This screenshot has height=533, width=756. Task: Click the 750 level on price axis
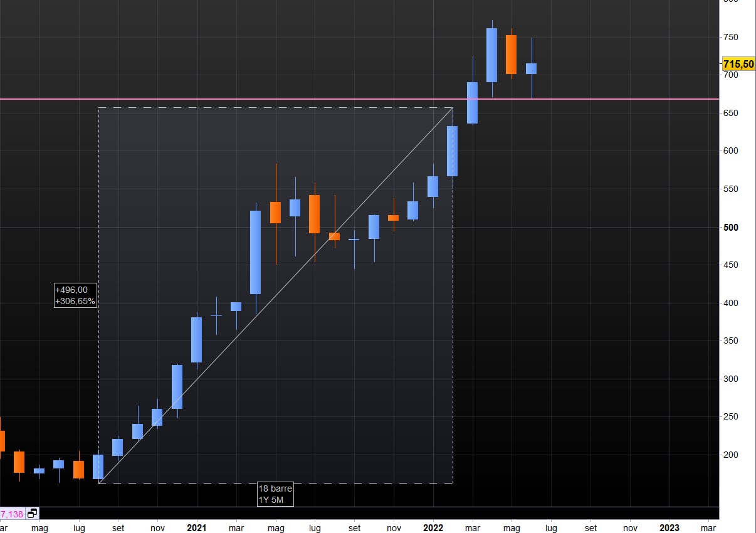tap(731, 38)
